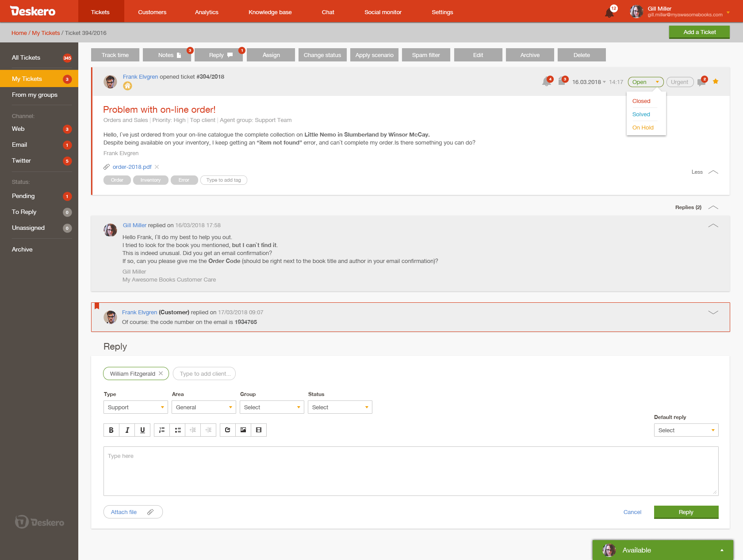Insert video with the film icon
The width and height of the screenshot is (743, 560).
259,430
